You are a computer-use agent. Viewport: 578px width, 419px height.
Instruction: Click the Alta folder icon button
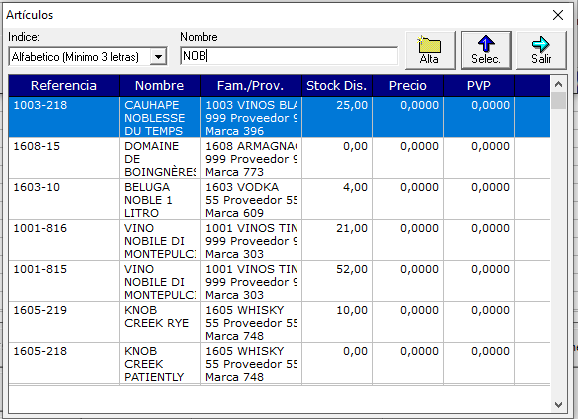tap(430, 50)
